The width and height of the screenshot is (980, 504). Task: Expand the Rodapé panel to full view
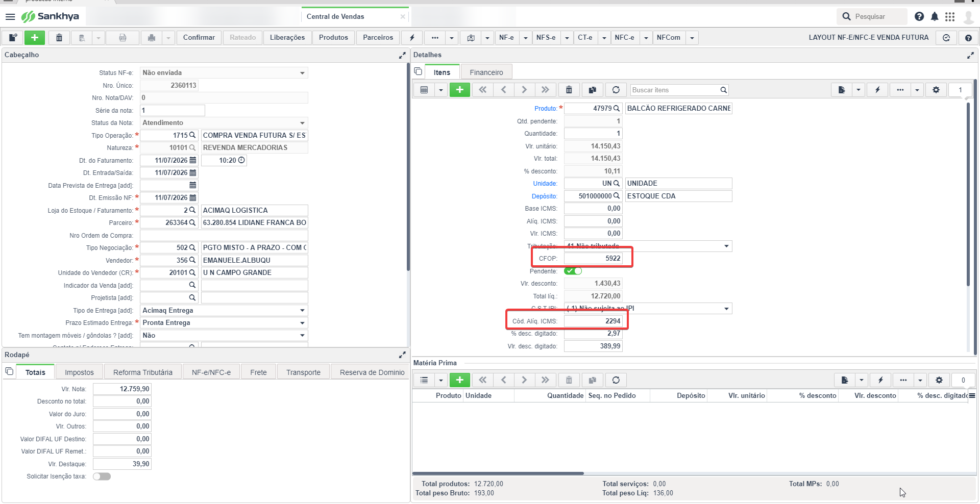(402, 355)
